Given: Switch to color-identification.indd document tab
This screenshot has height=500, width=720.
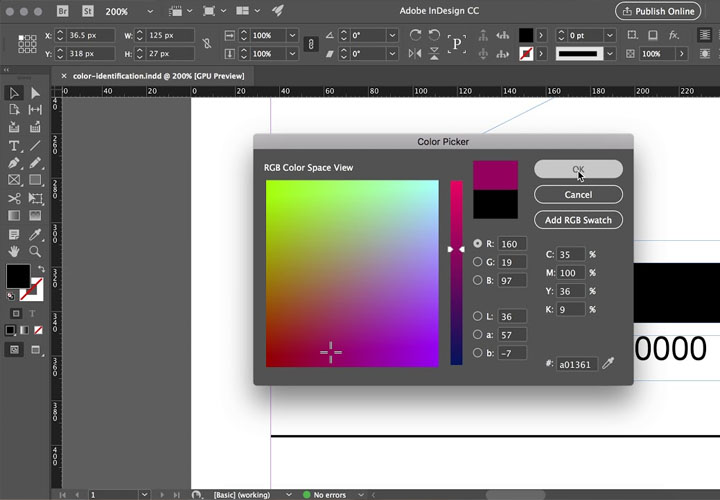Looking at the screenshot, I should point(158,76).
